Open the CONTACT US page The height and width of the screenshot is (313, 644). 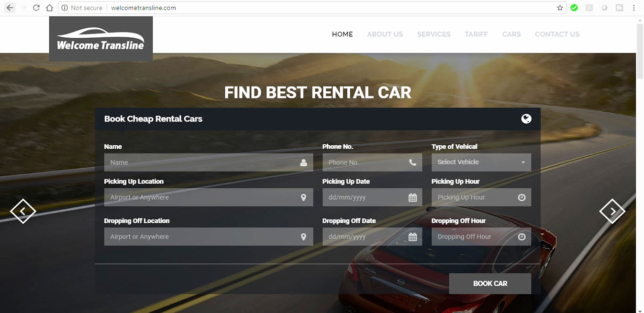coord(557,34)
